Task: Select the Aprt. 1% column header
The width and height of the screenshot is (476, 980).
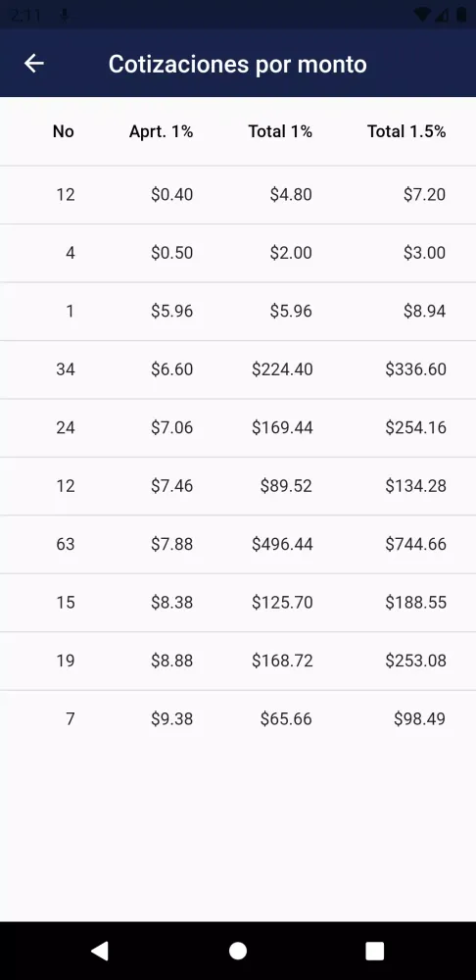Action: coord(162,131)
